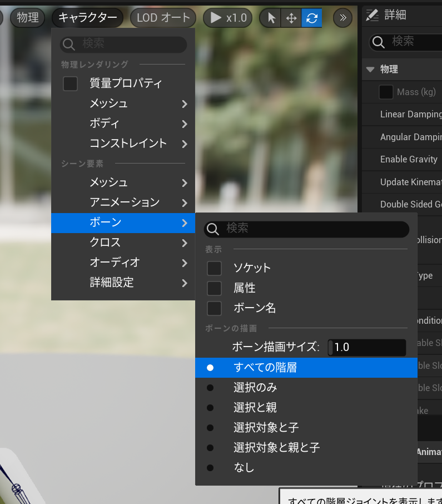The height and width of the screenshot is (504, 442).
Task: Click the Details panel search field
Action: [x=406, y=42]
